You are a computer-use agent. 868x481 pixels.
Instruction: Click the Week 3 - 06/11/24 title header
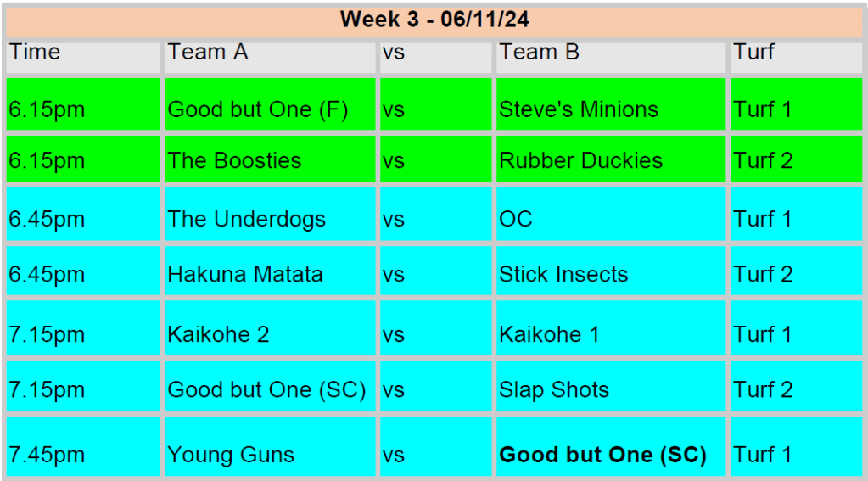pos(434,19)
